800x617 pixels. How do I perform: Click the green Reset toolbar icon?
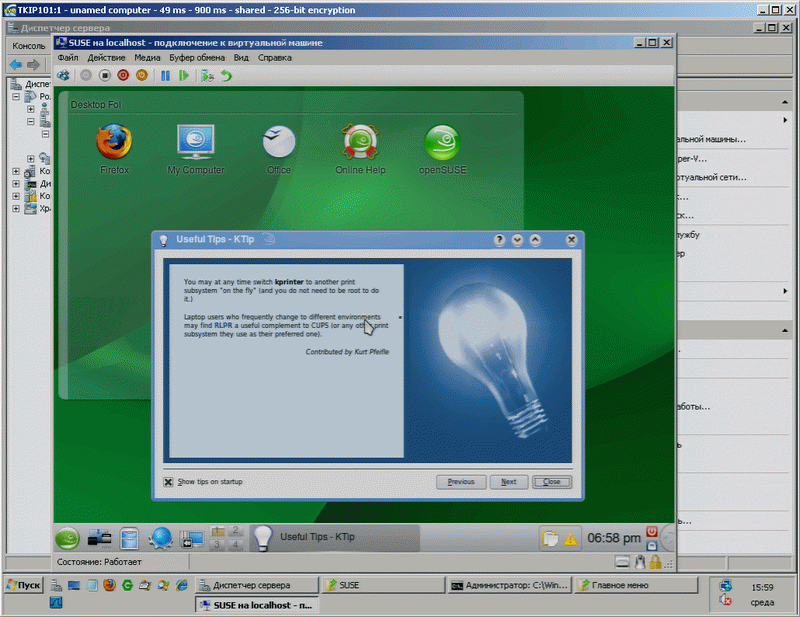pos(184,76)
